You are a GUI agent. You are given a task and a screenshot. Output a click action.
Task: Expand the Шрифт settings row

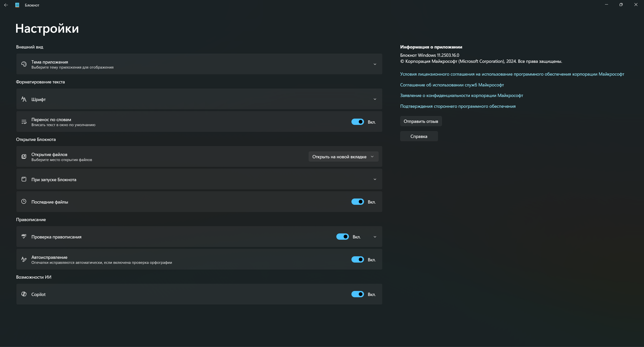[375, 99]
